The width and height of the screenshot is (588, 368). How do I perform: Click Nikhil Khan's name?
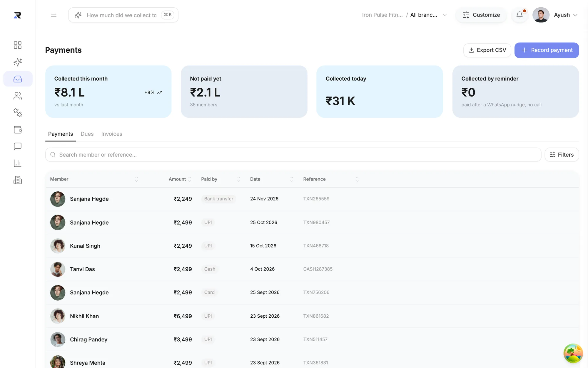(84, 316)
